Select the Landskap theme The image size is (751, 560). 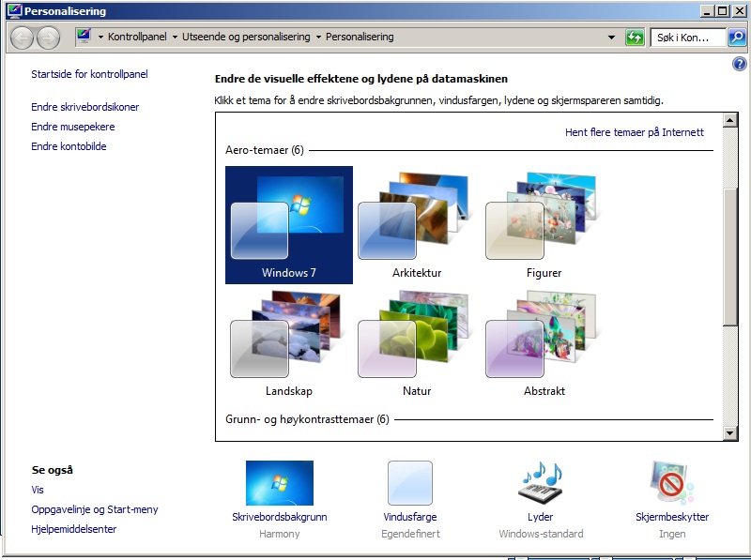tap(289, 343)
